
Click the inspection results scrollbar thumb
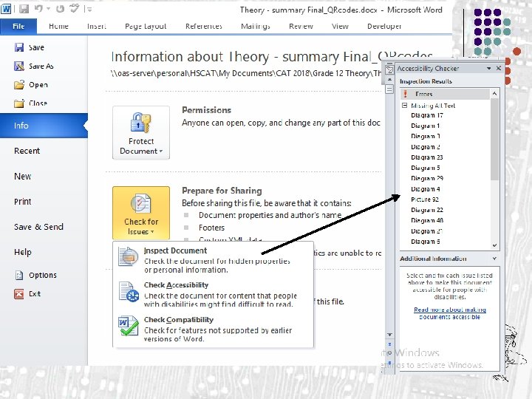(x=494, y=139)
